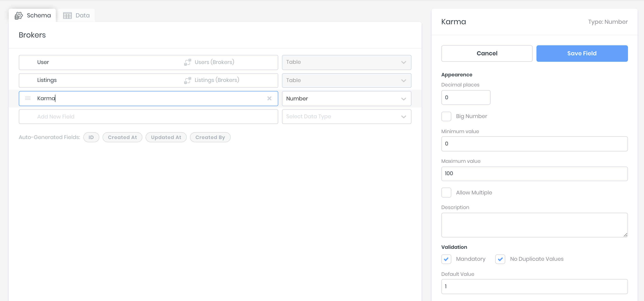Viewport: 644px width, 301px height.
Task: Click relation icon beside Listings (Brokers)
Action: click(187, 80)
